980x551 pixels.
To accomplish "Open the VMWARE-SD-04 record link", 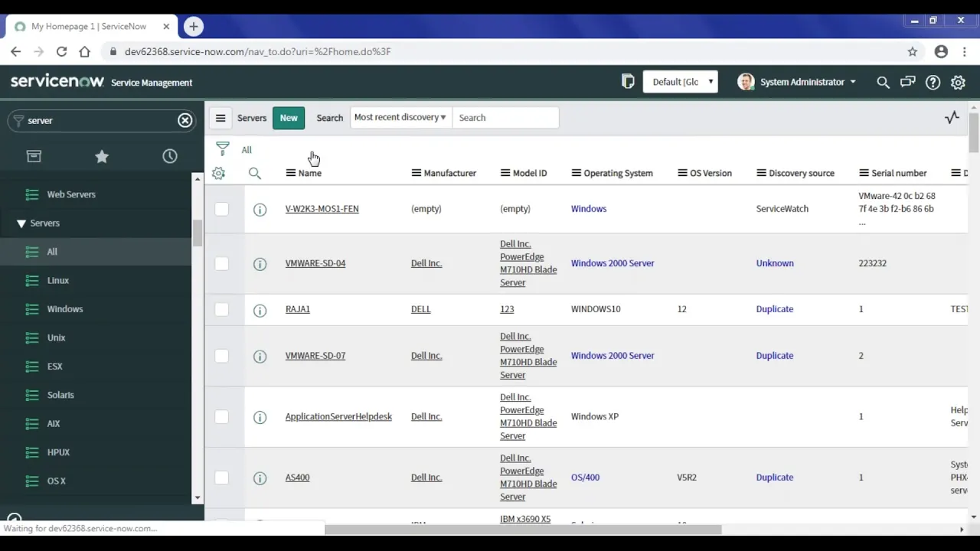I will [x=315, y=263].
